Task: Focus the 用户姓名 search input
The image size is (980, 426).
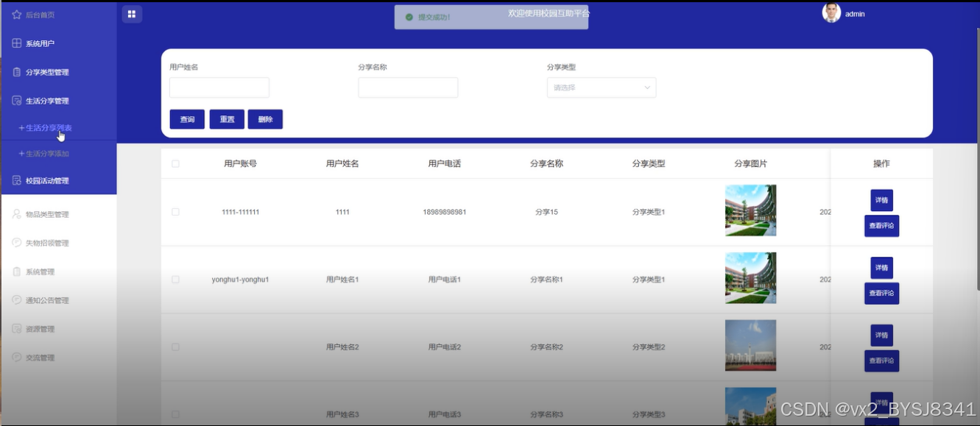Action: [219, 88]
